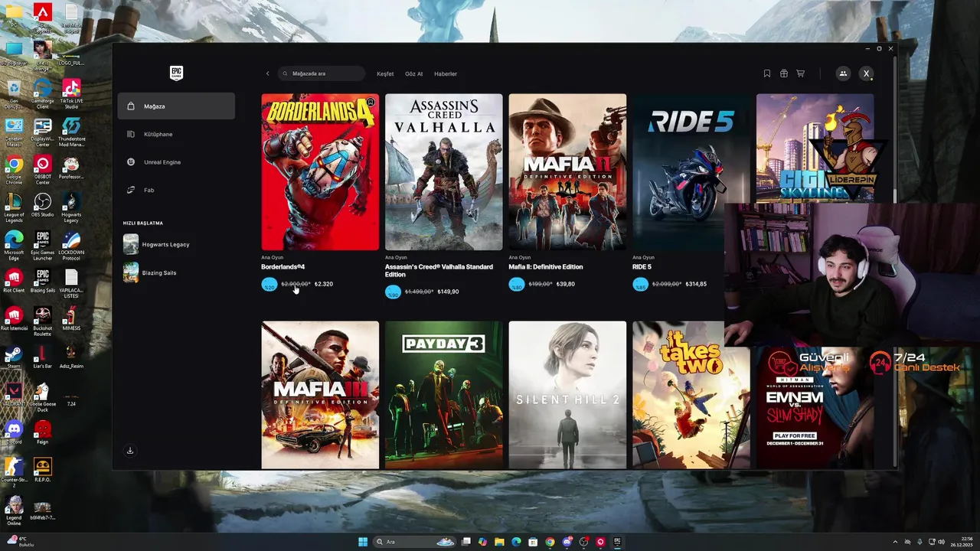Open the Mağaza store section
This screenshot has height=551, width=980.
click(x=176, y=106)
